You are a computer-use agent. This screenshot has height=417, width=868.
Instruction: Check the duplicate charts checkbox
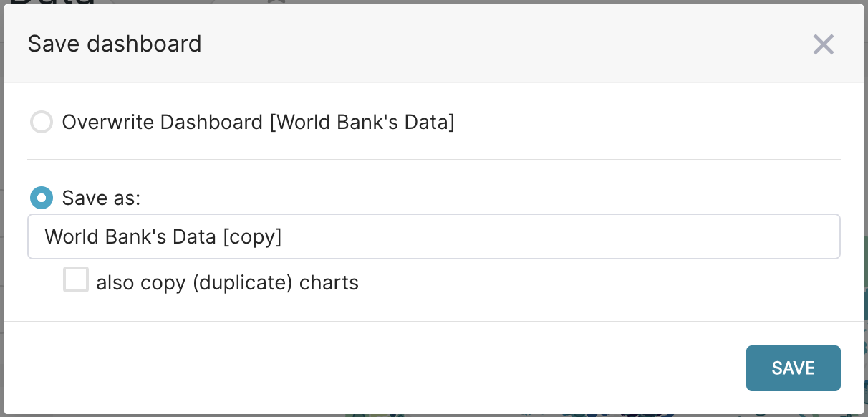75,279
